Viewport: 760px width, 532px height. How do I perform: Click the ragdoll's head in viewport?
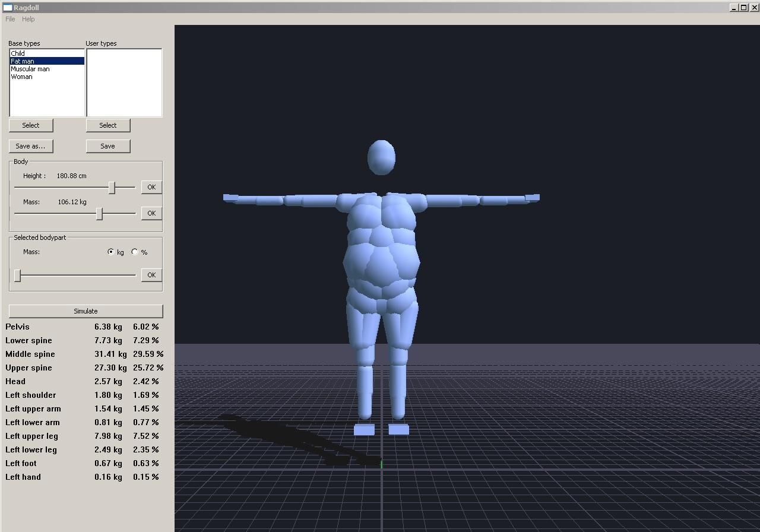point(381,157)
